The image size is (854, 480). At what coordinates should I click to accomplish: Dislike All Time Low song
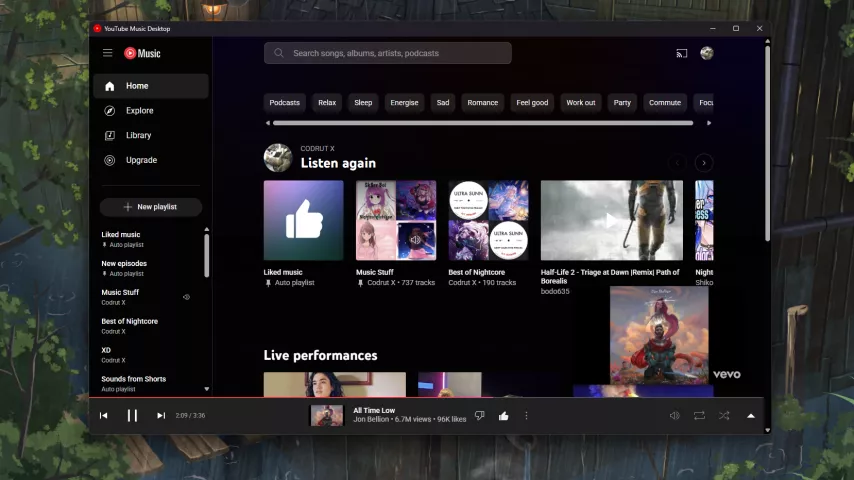point(480,416)
